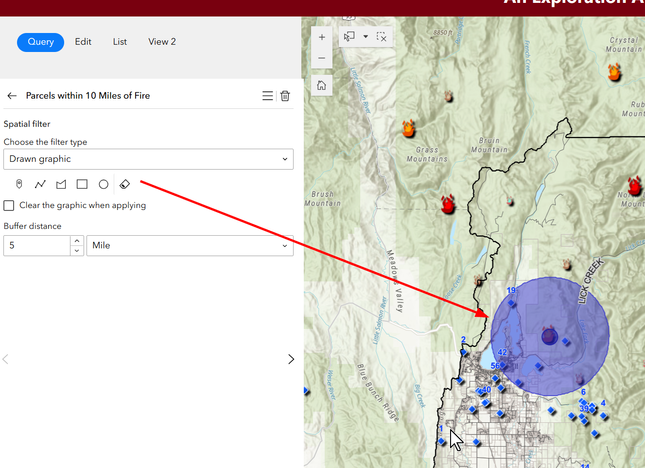The width and height of the screenshot is (645, 468).
Task: Open the query hamburger menu icon
Action: coord(267,96)
